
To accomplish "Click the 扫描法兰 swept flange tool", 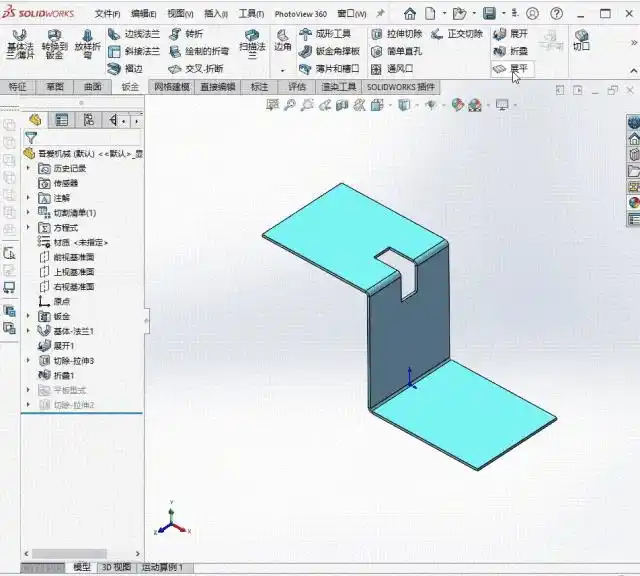I will pos(252,44).
